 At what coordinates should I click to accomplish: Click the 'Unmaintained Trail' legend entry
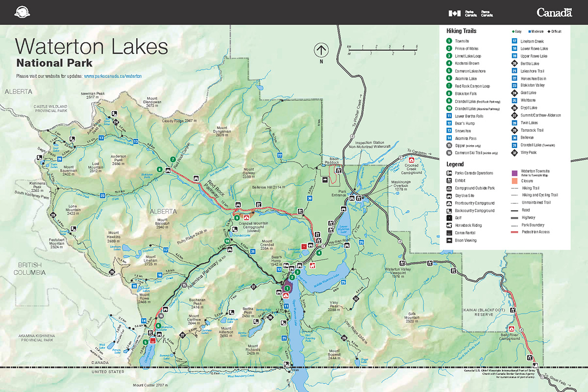click(537, 202)
